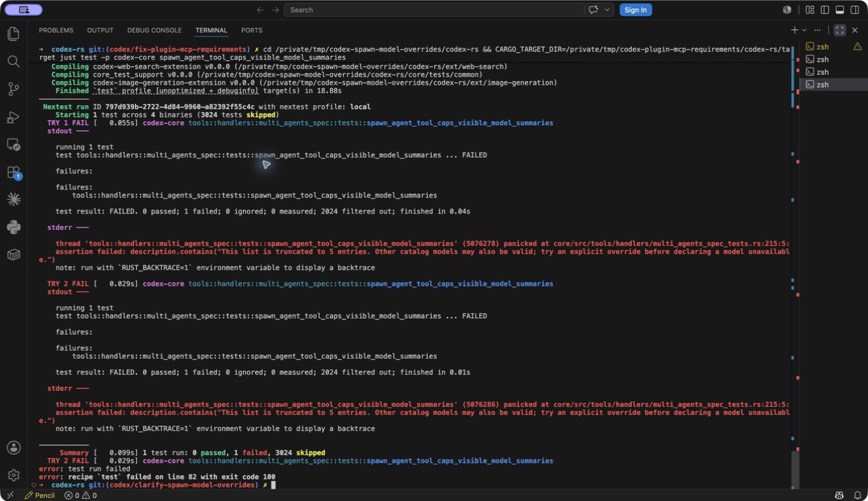Image resolution: width=868 pixels, height=501 pixels.
Task: Switch to the OUTPUT tab
Action: pos(100,30)
